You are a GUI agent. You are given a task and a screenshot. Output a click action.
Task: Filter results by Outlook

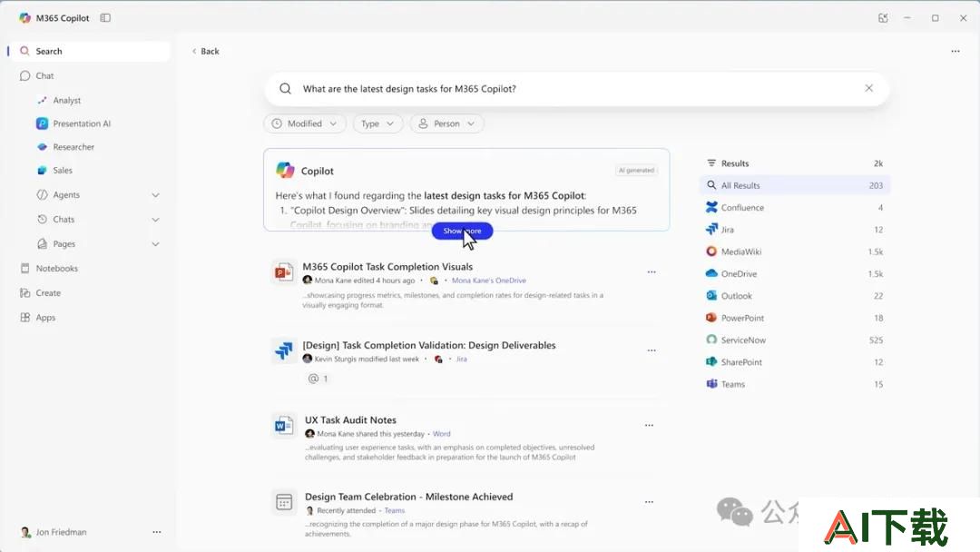pyautogui.click(x=794, y=296)
